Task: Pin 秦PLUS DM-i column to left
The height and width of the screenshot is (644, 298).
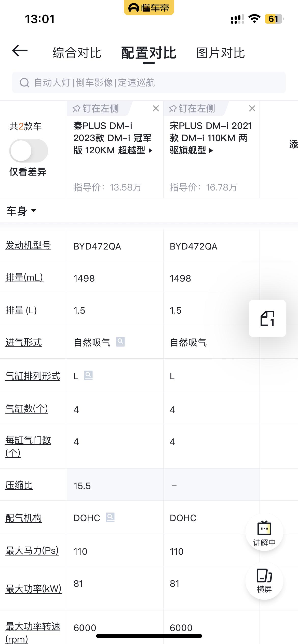Action: tap(96, 109)
